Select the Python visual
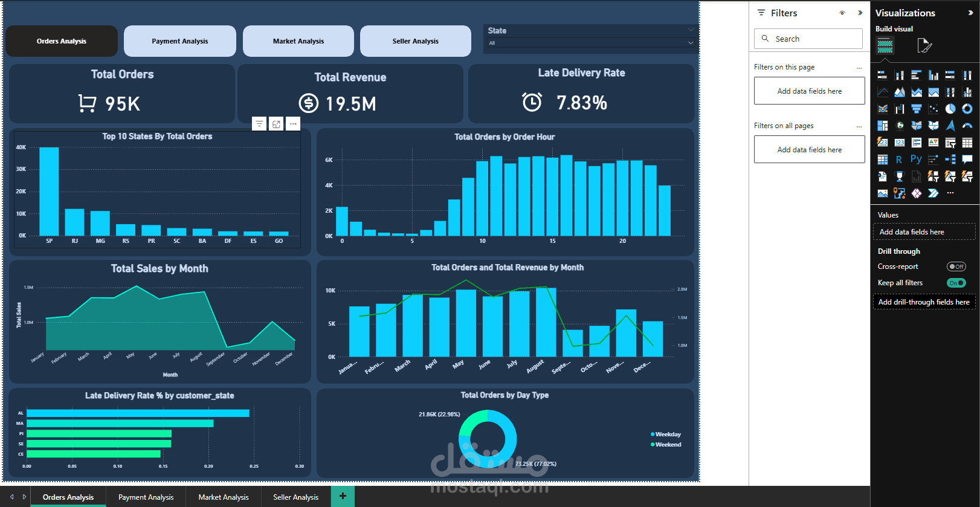Viewport: 980px width, 507px height. coord(917,160)
